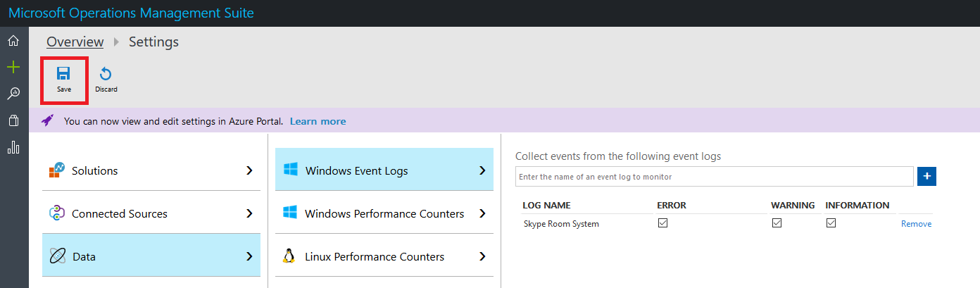Image resolution: width=980 pixels, height=288 pixels.
Task: Click the WARNING column header
Action: (x=793, y=205)
